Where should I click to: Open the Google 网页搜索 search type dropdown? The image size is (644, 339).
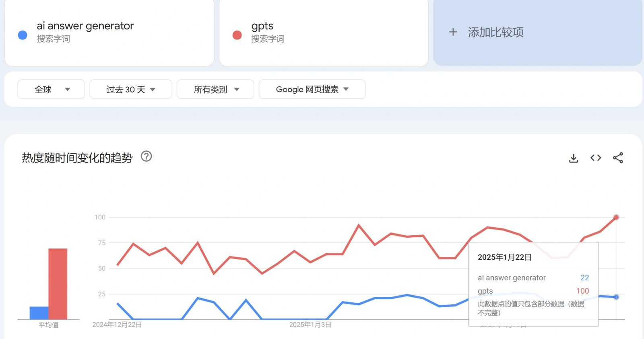click(312, 89)
